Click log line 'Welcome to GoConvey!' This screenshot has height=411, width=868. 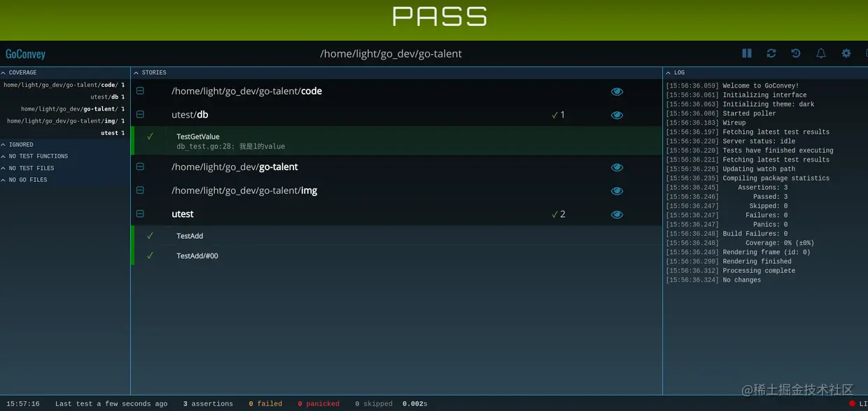click(x=761, y=86)
